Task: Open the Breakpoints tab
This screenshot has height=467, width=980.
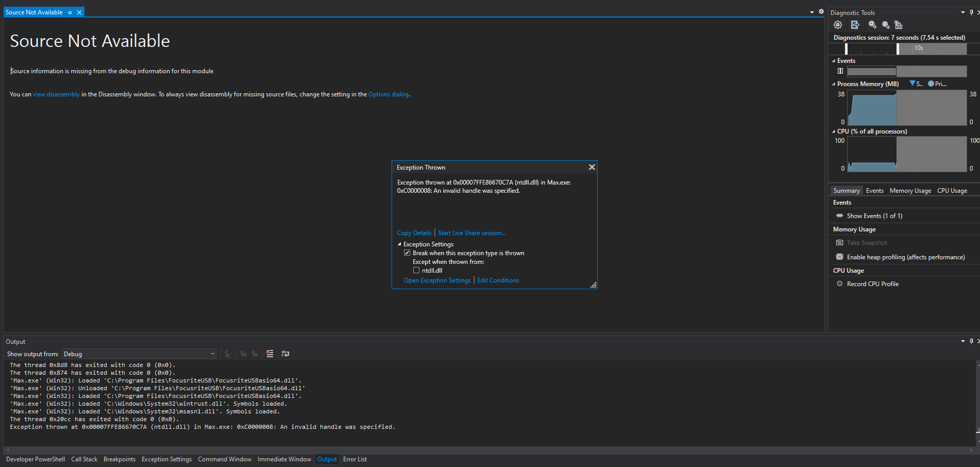Action: (120, 459)
